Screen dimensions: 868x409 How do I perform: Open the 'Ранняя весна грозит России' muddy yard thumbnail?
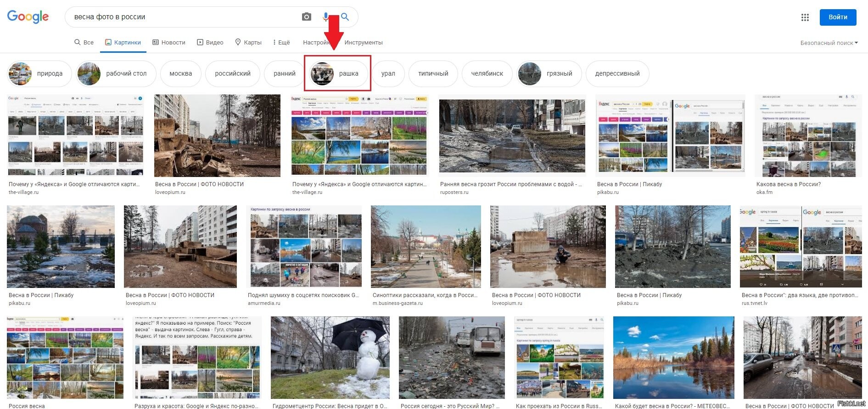pyautogui.click(x=512, y=135)
